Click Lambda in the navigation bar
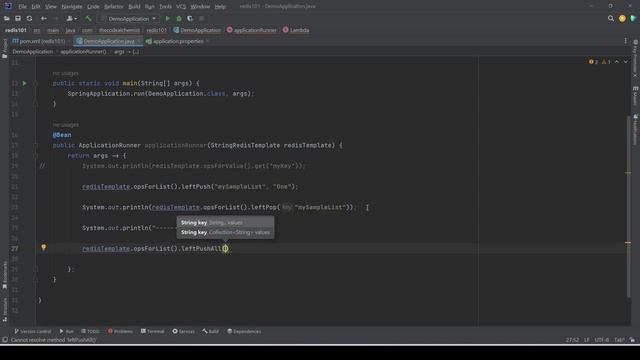640x360 pixels. [x=296, y=30]
